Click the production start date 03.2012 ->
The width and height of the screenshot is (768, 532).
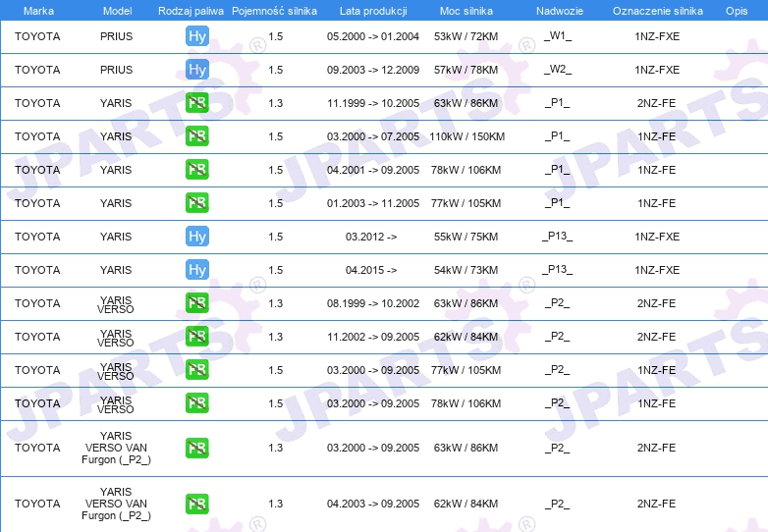tap(371, 237)
